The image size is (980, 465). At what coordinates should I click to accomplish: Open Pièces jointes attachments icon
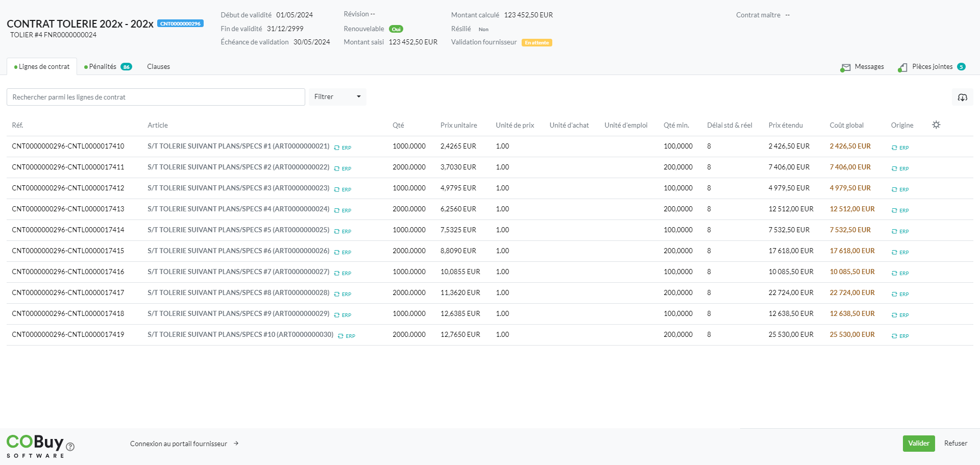coord(903,67)
